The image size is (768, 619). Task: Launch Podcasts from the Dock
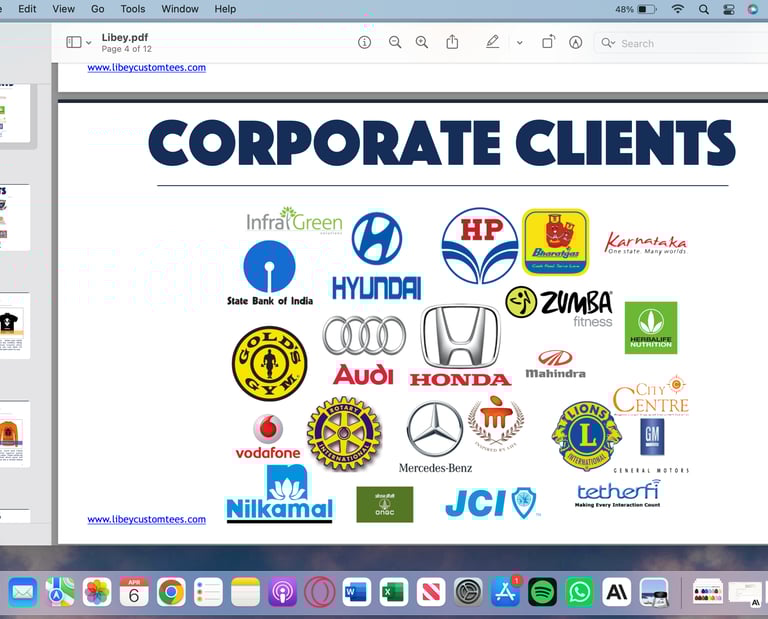pyautogui.click(x=283, y=592)
